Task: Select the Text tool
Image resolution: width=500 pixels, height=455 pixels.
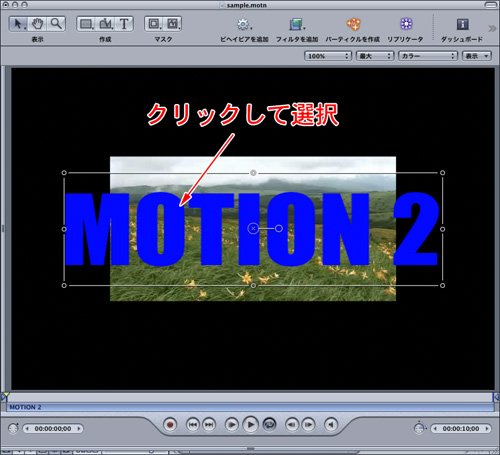Action: point(124,24)
